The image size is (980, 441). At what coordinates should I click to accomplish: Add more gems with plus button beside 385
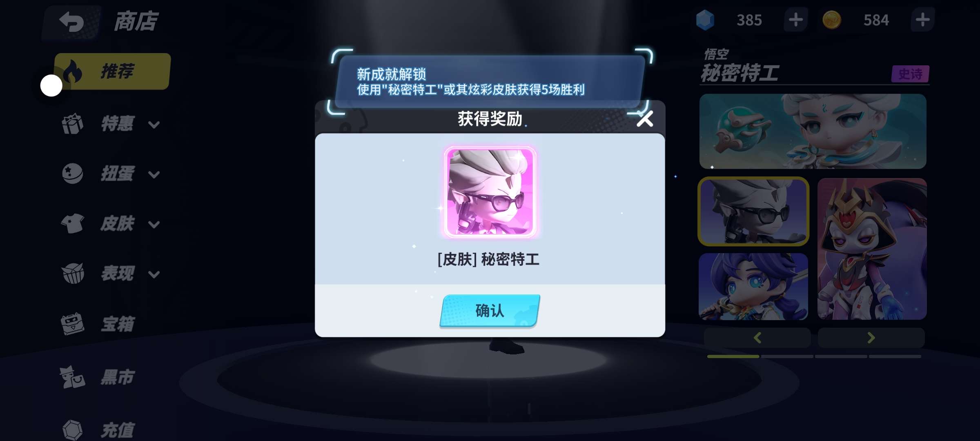795,20
